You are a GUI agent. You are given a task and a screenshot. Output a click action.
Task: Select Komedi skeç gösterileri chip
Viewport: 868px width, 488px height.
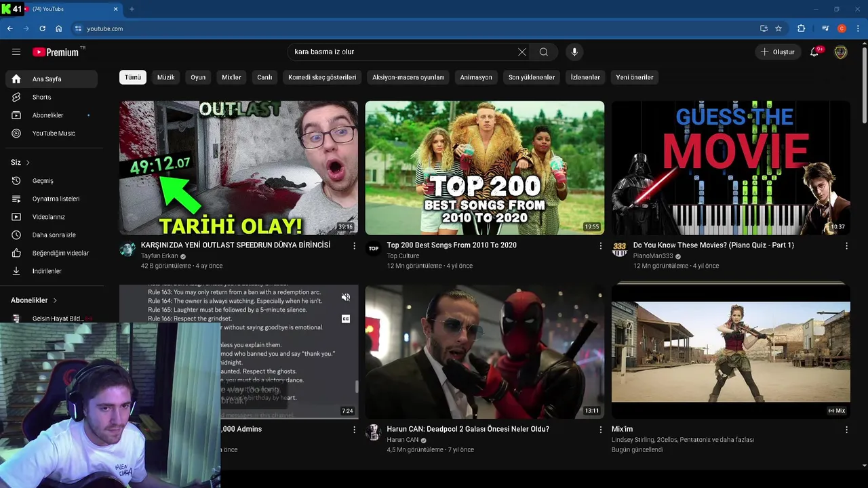click(x=322, y=77)
